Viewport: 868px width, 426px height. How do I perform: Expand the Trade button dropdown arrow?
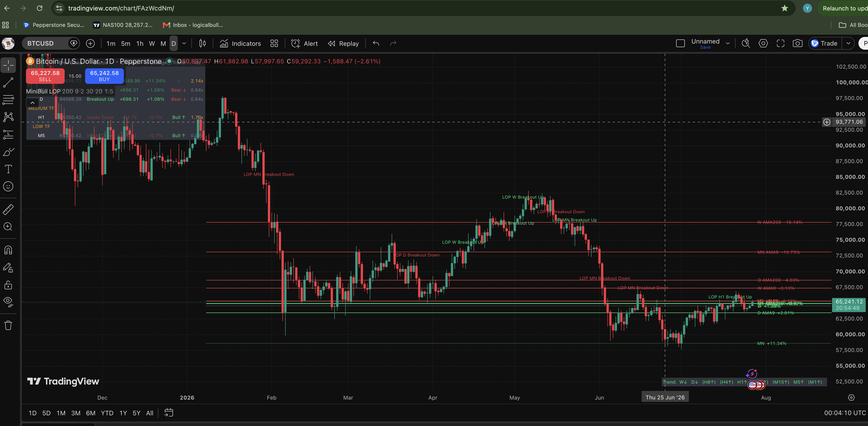coord(848,44)
